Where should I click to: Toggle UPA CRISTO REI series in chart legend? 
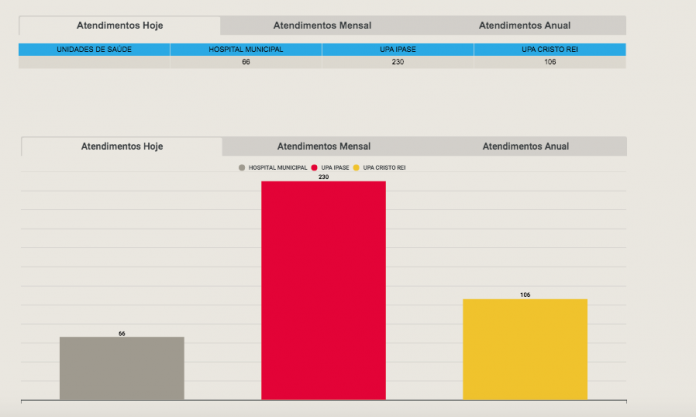click(382, 168)
